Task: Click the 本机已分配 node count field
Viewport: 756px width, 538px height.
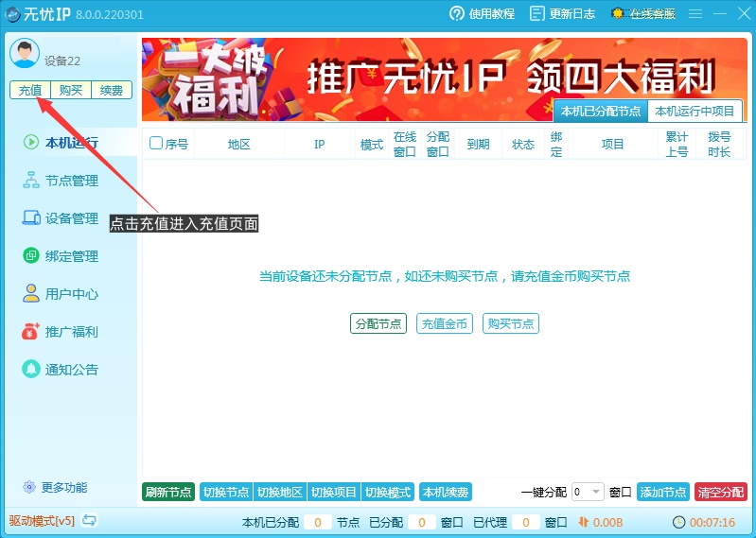Action: 318,522
